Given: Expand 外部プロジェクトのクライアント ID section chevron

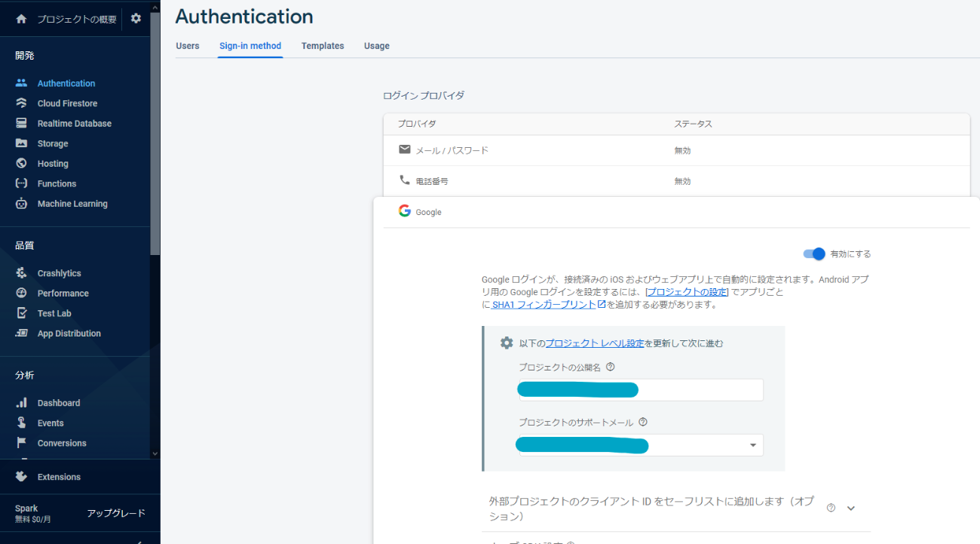Looking at the screenshot, I should [x=851, y=508].
